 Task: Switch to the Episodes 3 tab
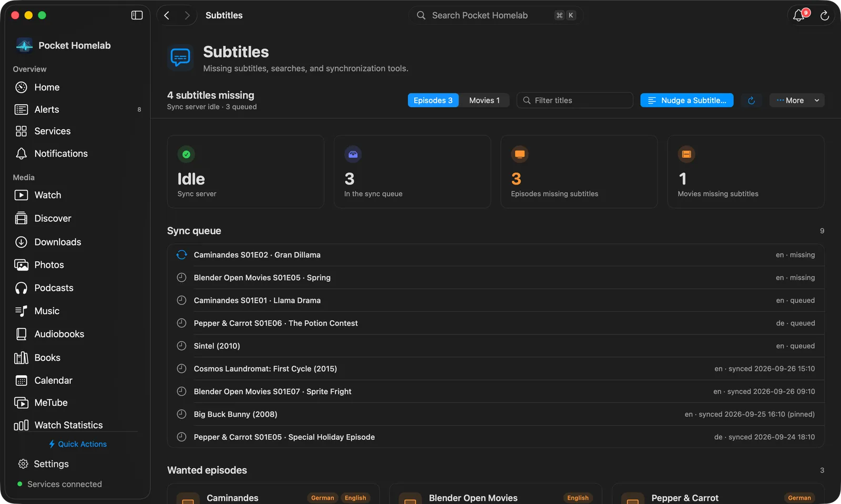click(433, 100)
